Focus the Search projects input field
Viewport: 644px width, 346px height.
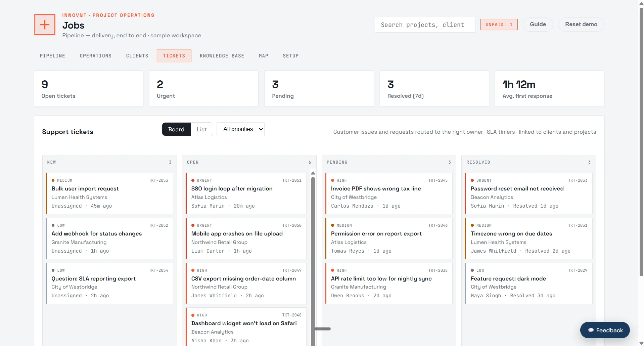tap(425, 25)
